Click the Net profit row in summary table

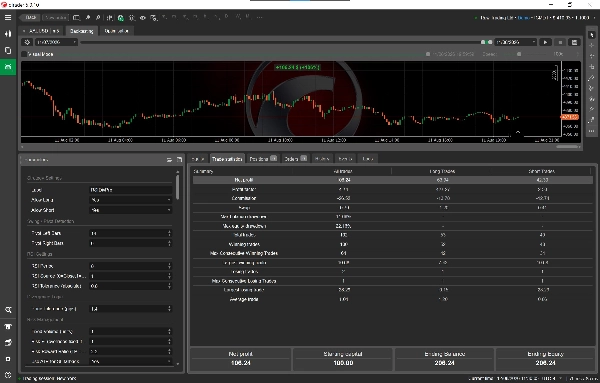coord(393,180)
